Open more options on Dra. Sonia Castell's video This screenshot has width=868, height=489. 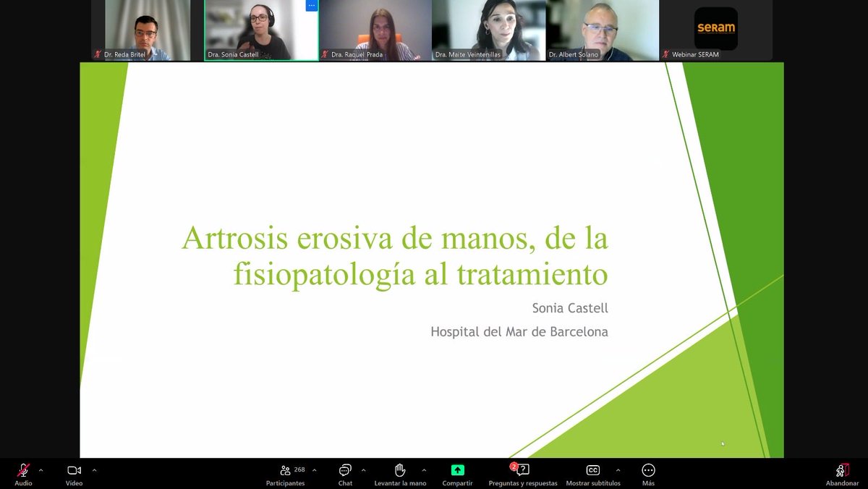pyautogui.click(x=312, y=6)
